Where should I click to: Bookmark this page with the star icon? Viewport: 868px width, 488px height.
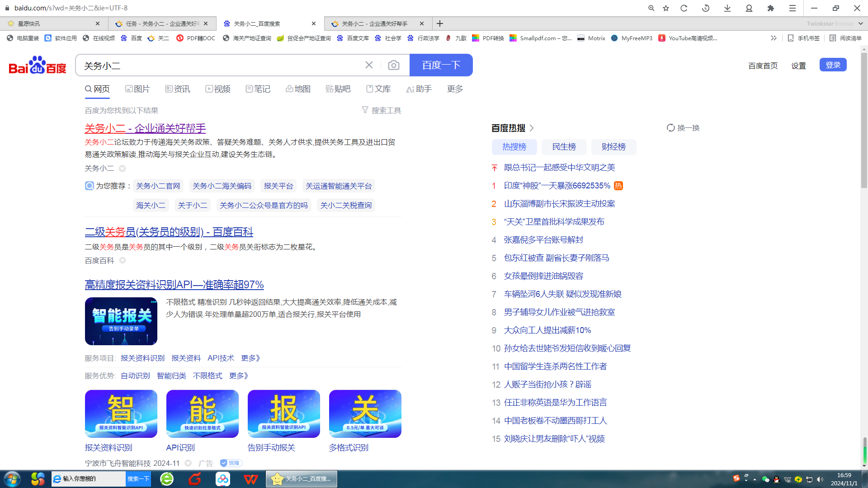click(x=666, y=8)
